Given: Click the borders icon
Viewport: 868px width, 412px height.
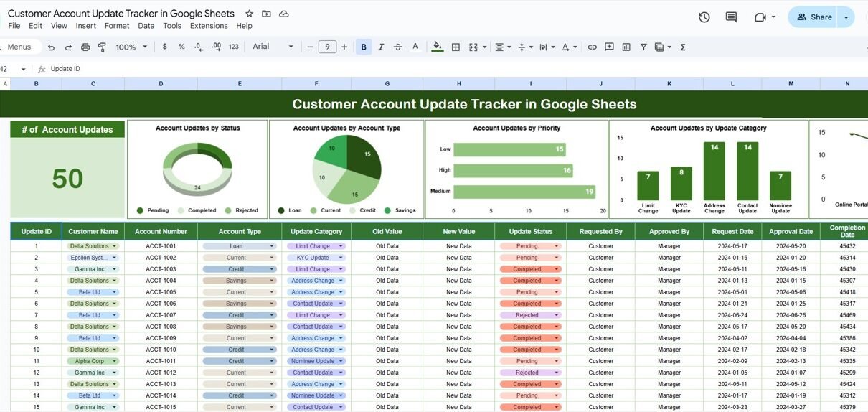Looking at the screenshot, I should (x=456, y=47).
